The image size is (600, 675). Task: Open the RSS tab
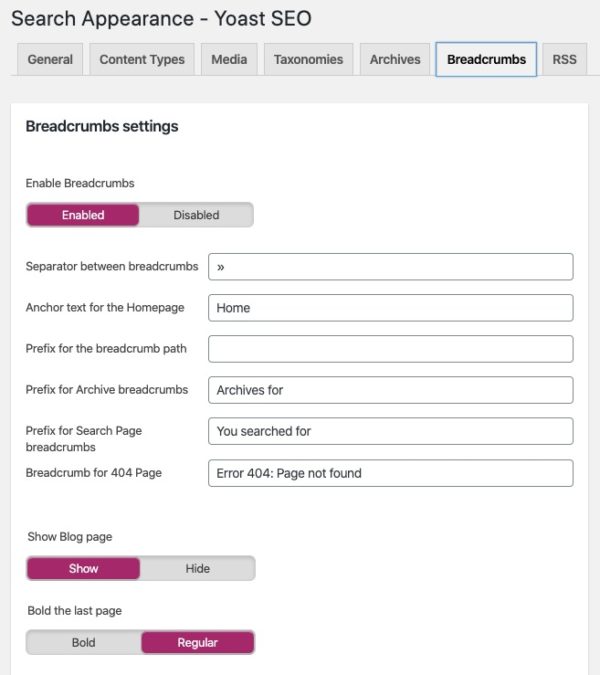(564, 59)
